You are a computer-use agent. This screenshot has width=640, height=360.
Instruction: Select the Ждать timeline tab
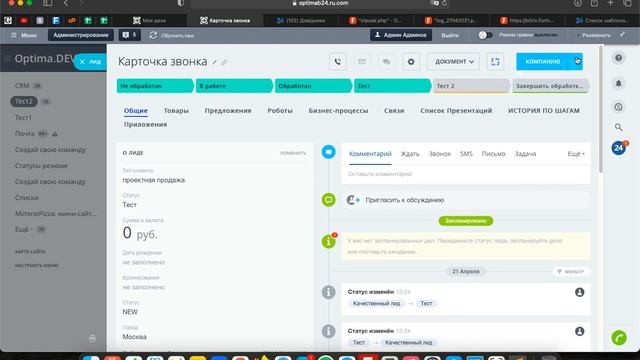point(410,154)
